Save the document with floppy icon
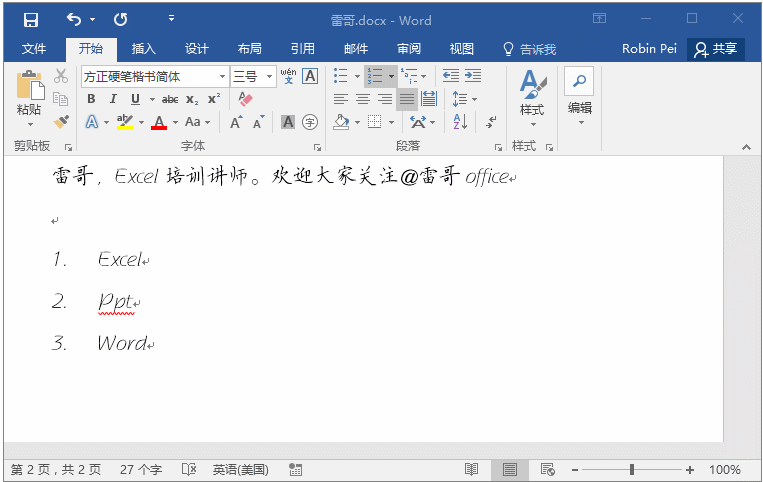The height and width of the screenshot is (482, 763). click(31, 20)
